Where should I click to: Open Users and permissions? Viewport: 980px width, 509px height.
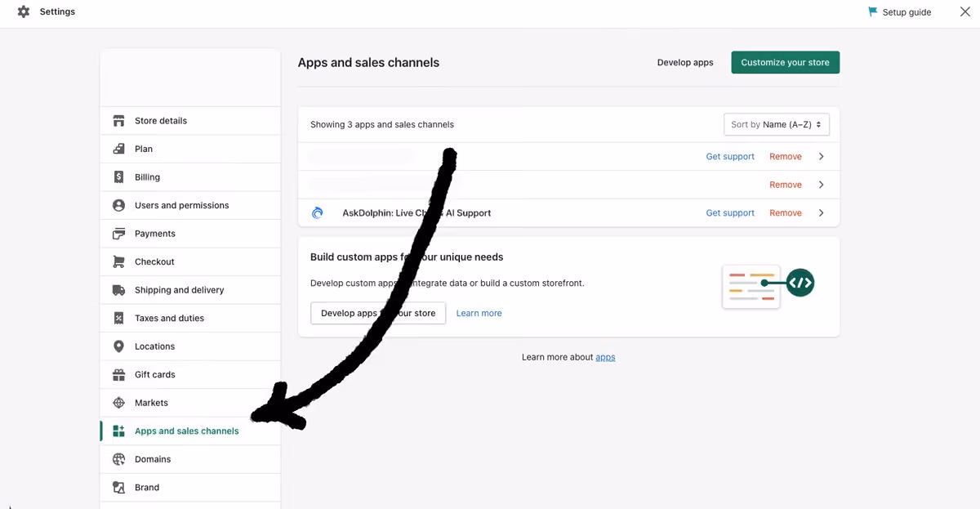click(x=190, y=205)
